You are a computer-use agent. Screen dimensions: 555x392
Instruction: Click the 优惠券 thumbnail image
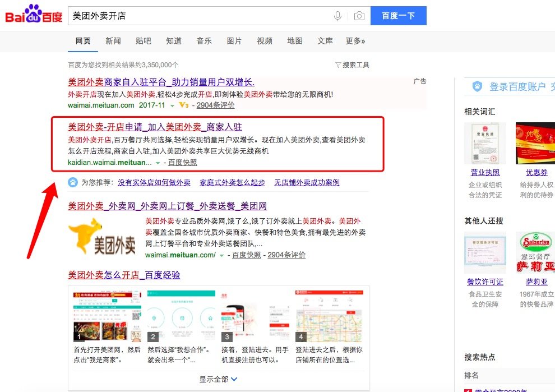coord(535,142)
